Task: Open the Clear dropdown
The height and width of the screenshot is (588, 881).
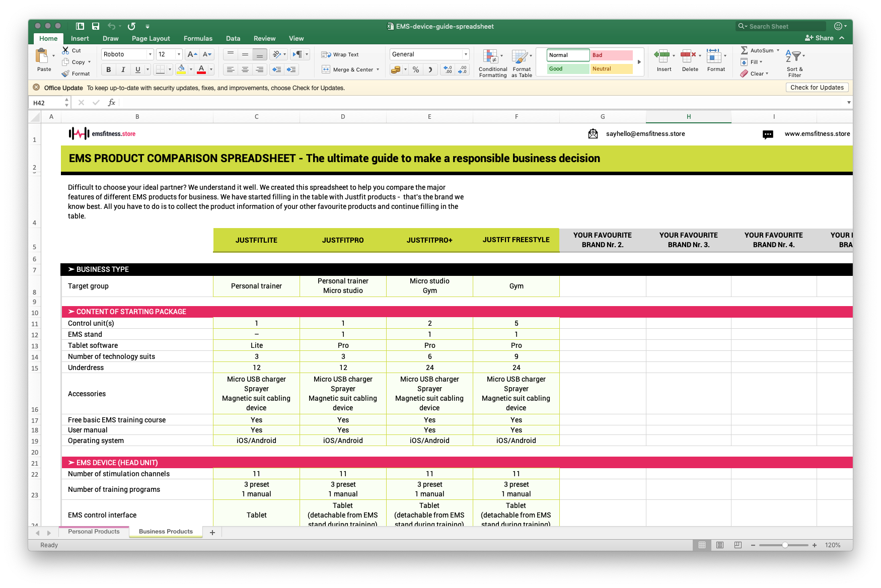Action: pos(767,73)
